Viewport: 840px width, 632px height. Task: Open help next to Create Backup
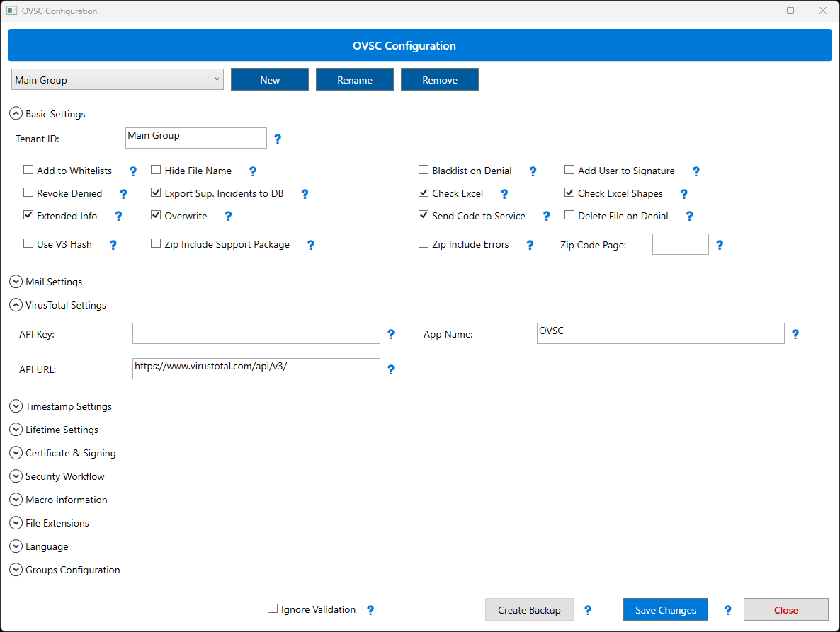[588, 610]
